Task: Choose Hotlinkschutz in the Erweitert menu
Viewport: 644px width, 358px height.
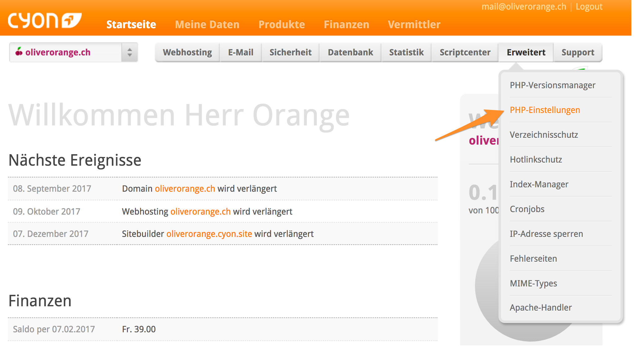Action: [x=536, y=159]
